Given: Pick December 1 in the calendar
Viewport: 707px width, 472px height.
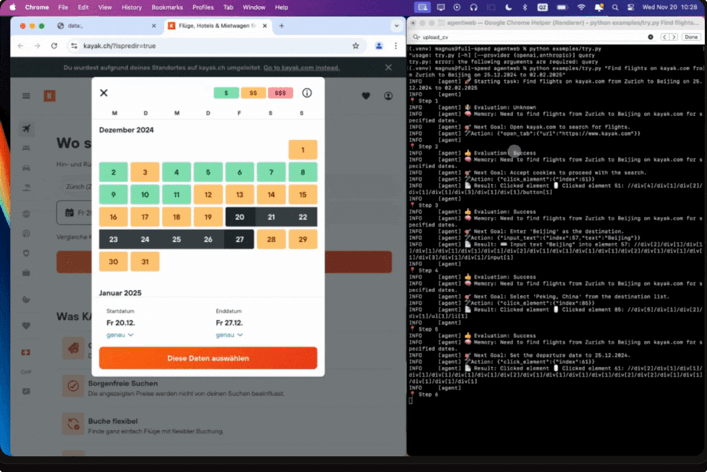Looking at the screenshot, I should coord(303,150).
